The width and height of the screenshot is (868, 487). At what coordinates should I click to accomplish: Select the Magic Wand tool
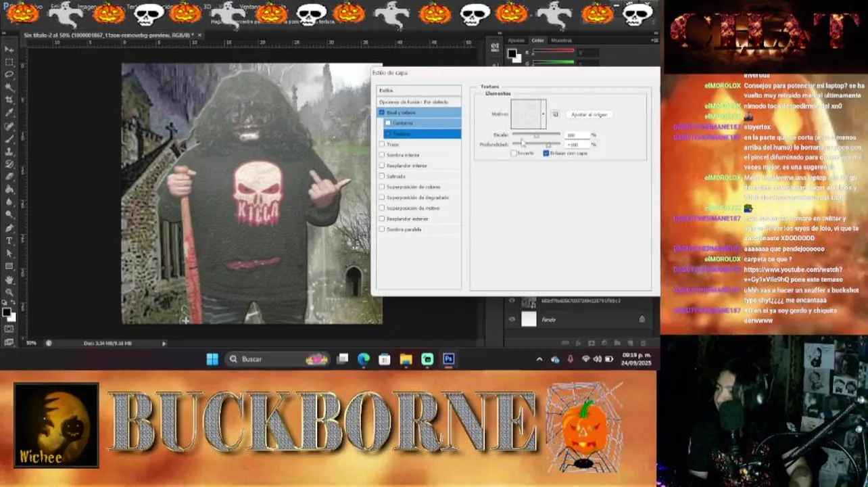(x=9, y=87)
